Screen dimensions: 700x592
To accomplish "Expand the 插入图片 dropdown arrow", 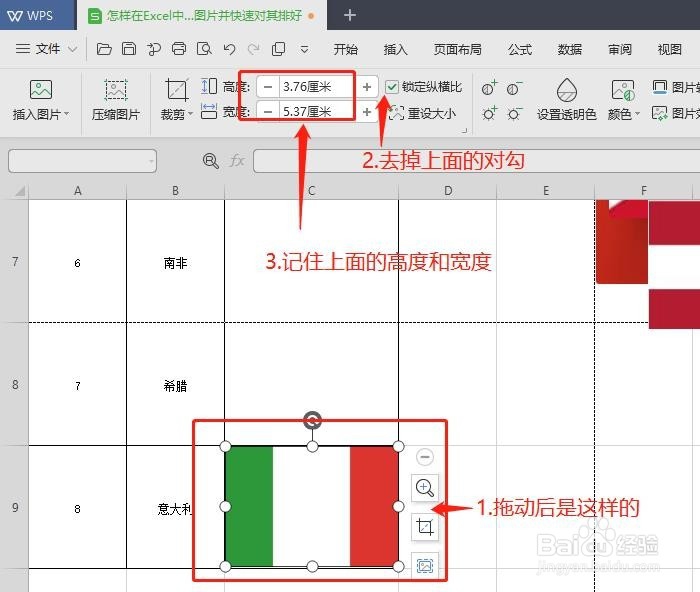I will click(67, 114).
